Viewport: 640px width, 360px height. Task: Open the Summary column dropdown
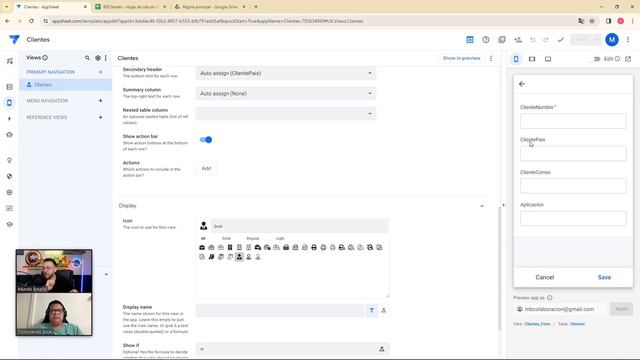[286, 93]
